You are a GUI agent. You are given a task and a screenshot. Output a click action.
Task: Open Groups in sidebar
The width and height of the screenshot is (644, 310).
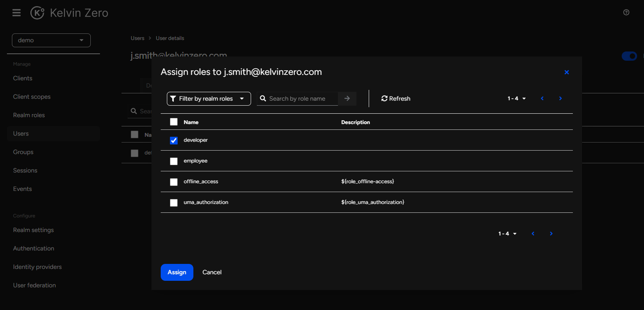click(23, 152)
